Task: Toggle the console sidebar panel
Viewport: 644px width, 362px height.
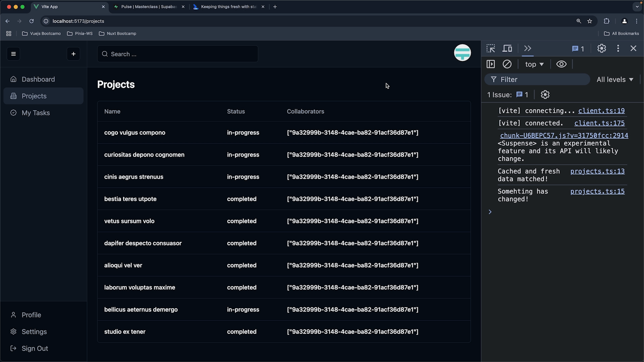Action: [491, 64]
